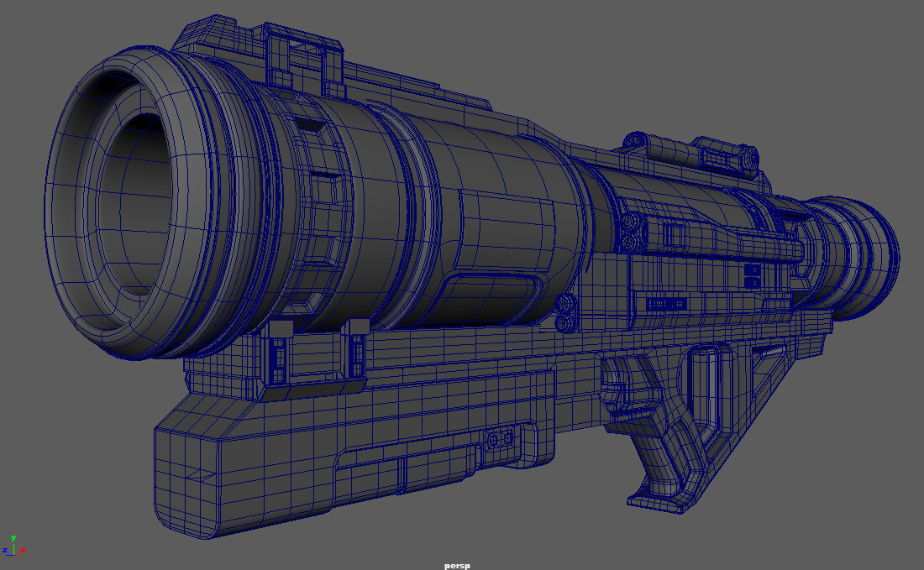Click the red X axis label
Screen dimensions: 924x570
point(23,550)
